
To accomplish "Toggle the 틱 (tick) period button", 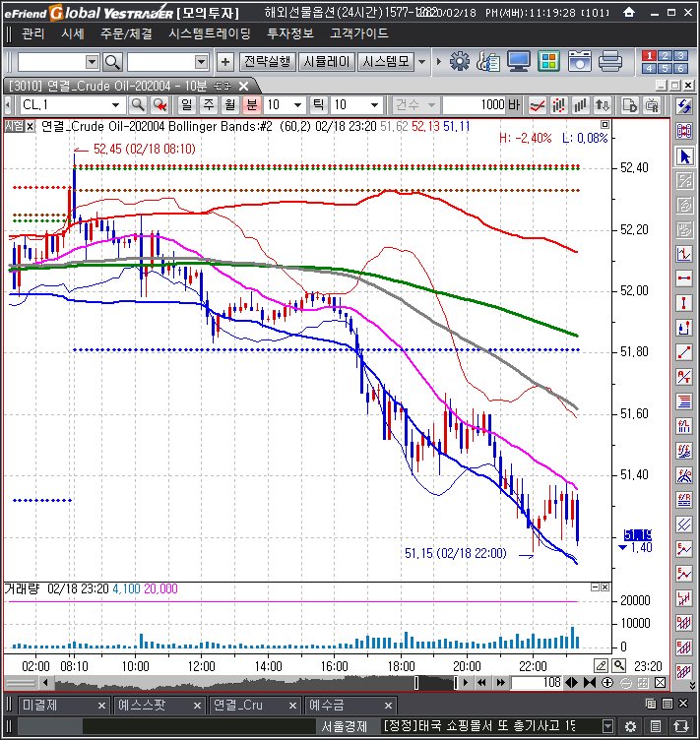I will tap(318, 104).
